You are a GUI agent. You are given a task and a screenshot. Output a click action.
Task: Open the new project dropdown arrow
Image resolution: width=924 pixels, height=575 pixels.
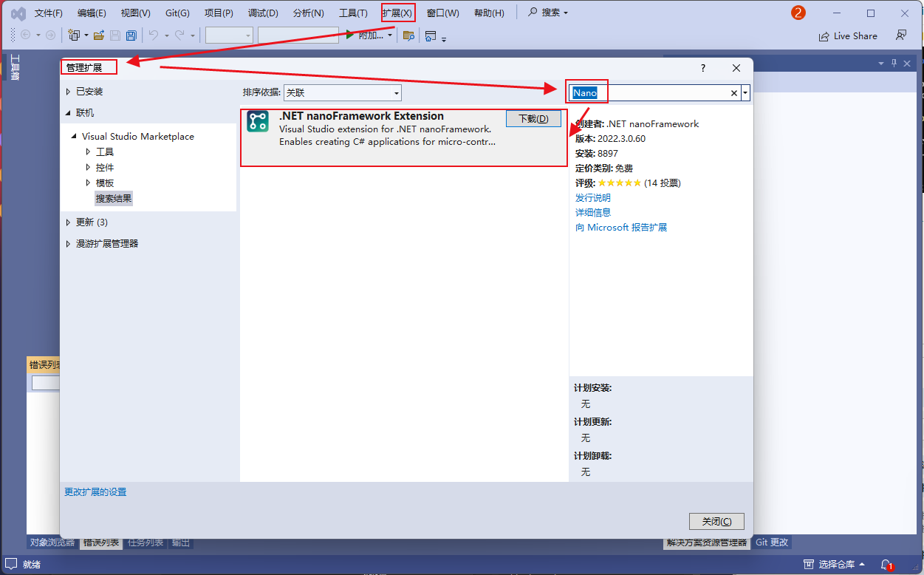click(86, 35)
